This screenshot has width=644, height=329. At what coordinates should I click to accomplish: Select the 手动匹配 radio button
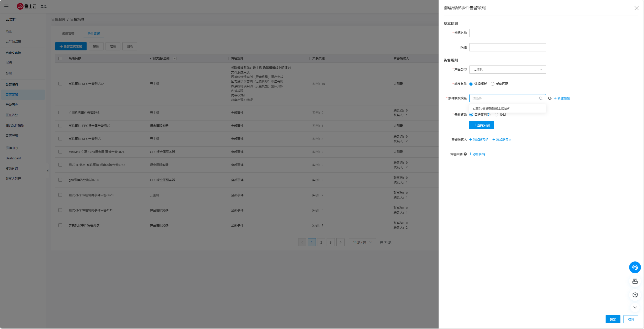(x=492, y=84)
